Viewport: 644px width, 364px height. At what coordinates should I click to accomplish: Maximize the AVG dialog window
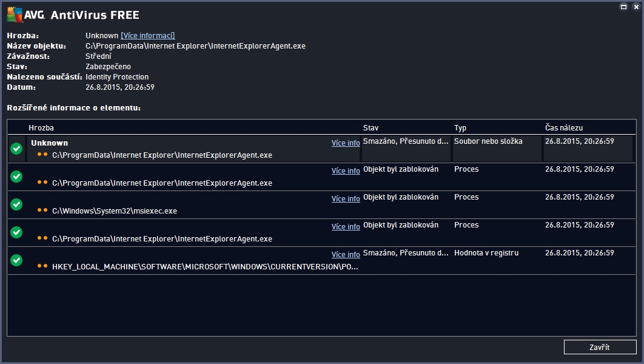click(x=623, y=7)
